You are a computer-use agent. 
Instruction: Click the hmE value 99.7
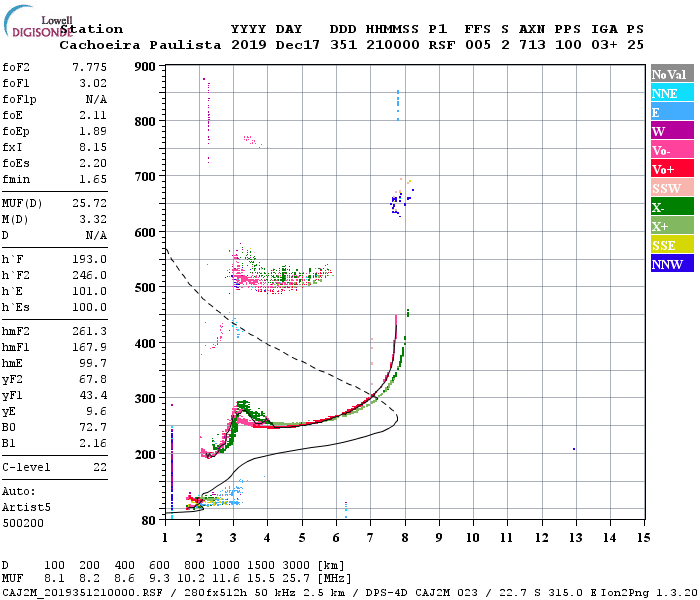pyautogui.click(x=93, y=363)
